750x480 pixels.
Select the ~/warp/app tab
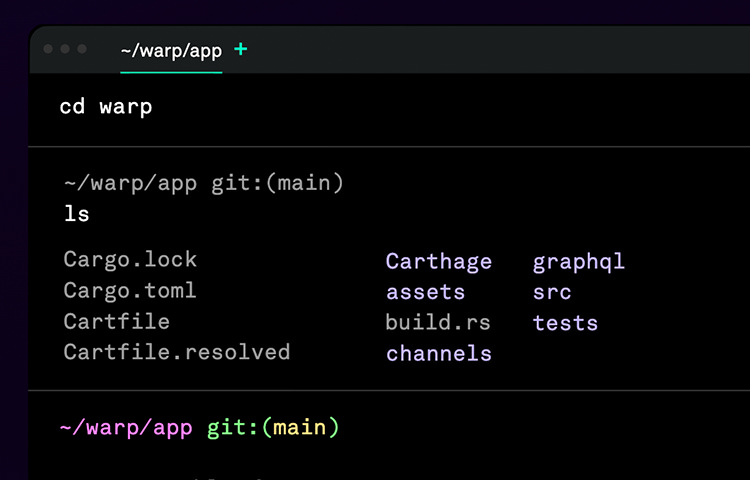click(171, 51)
